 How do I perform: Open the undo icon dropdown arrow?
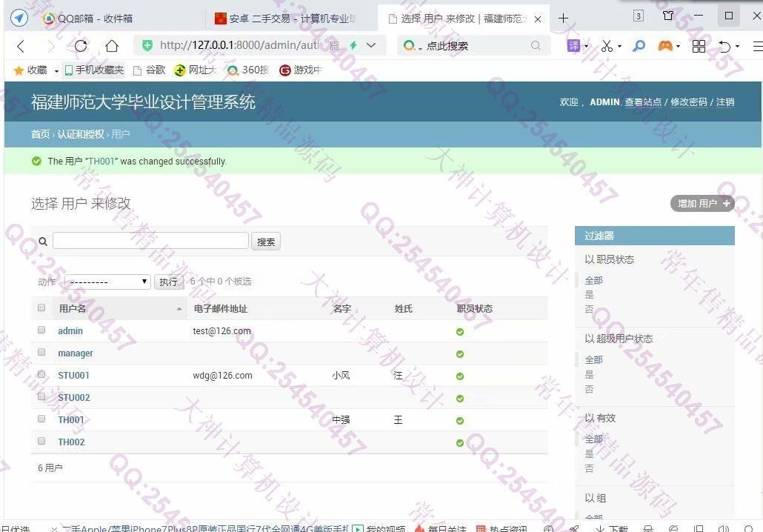point(737,46)
